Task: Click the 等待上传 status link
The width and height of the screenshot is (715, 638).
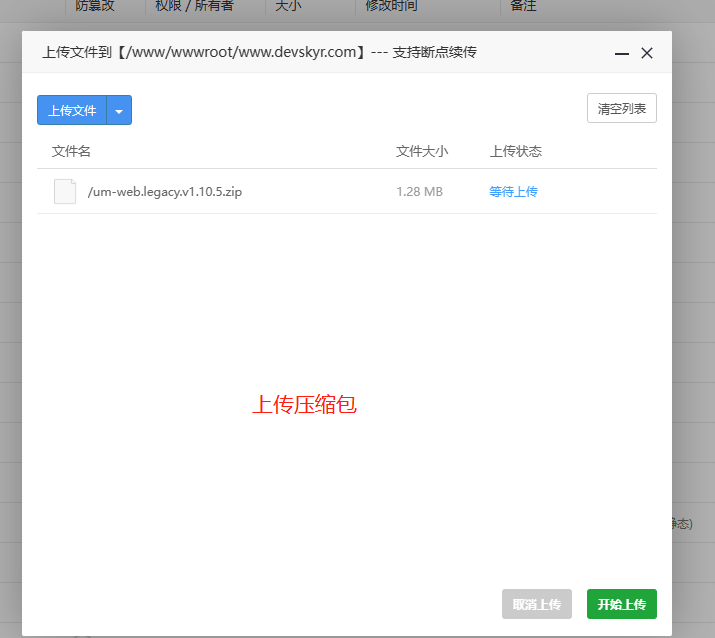Action: (513, 192)
